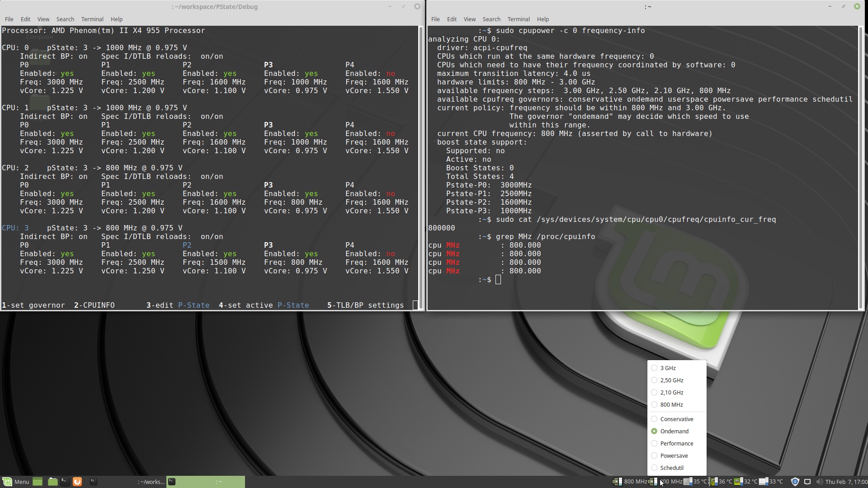Click the right terminal's vertical scrollbar
The width and height of the screenshot is (868, 488).
861,167
